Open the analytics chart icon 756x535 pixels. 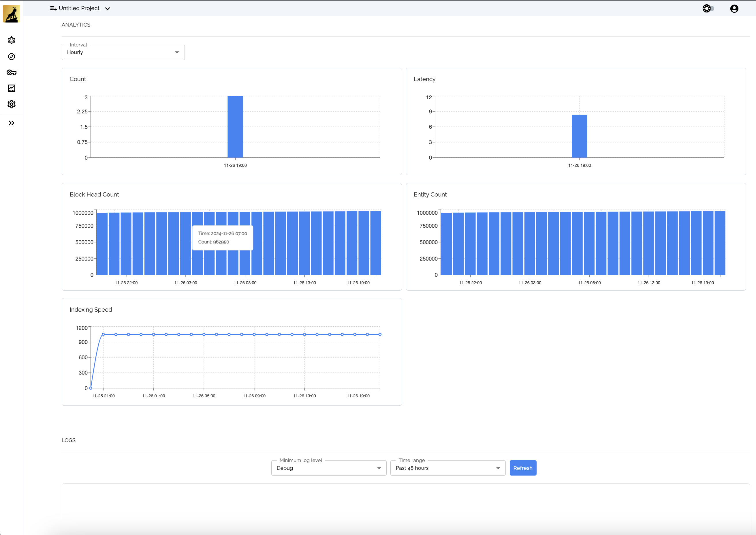pos(12,88)
